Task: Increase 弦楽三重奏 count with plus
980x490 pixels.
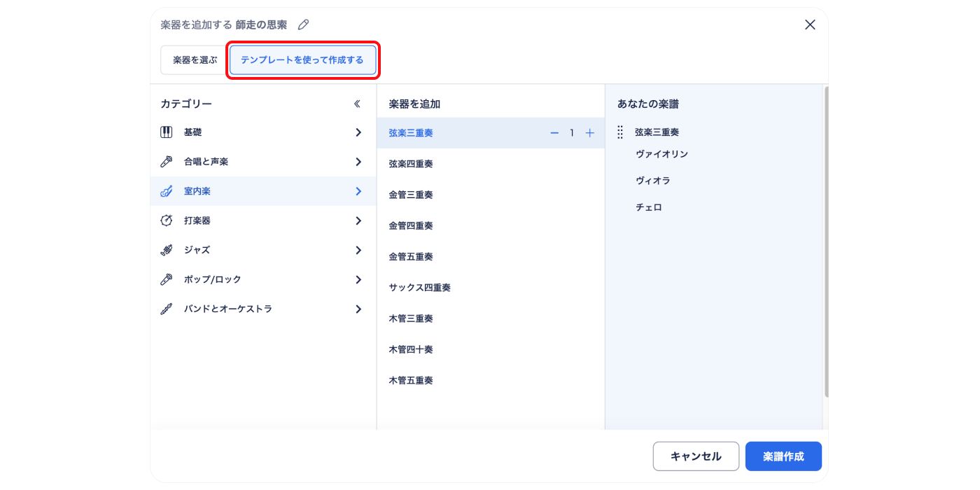Action: point(589,133)
